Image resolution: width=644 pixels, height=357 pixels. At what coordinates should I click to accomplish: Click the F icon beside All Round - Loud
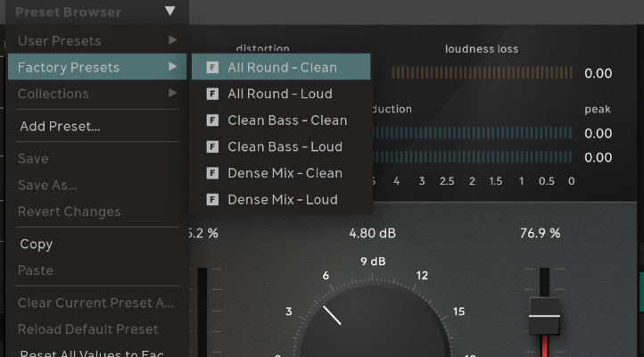[212, 94]
